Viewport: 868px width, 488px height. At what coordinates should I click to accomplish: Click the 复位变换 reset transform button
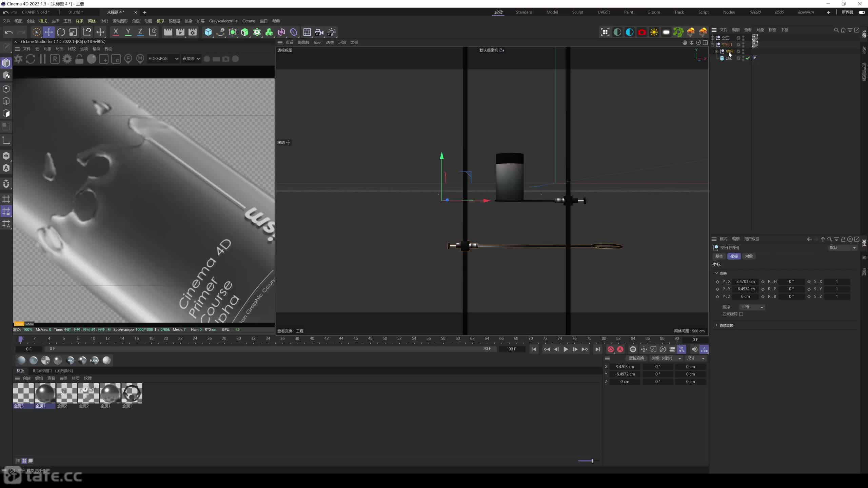tap(636, 358)
